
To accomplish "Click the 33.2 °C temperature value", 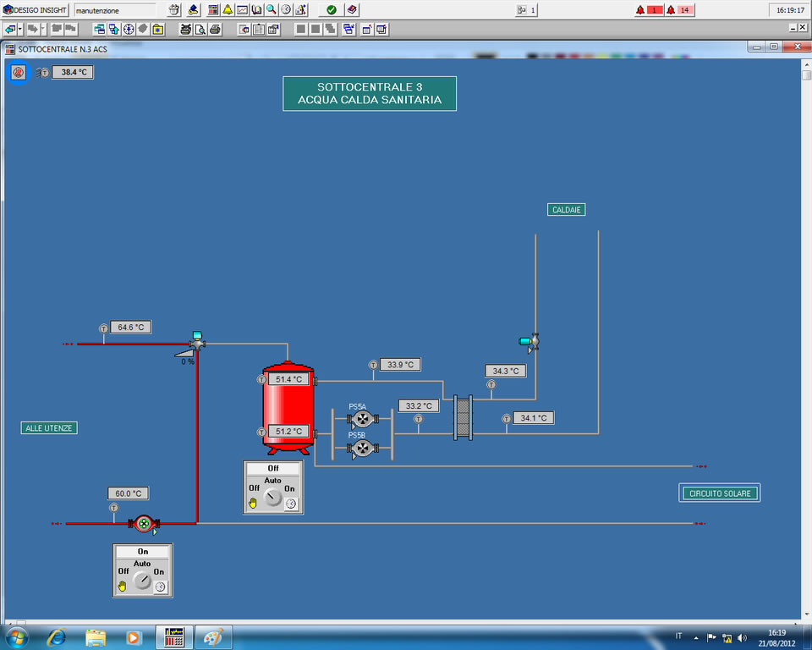I will 419,405.
